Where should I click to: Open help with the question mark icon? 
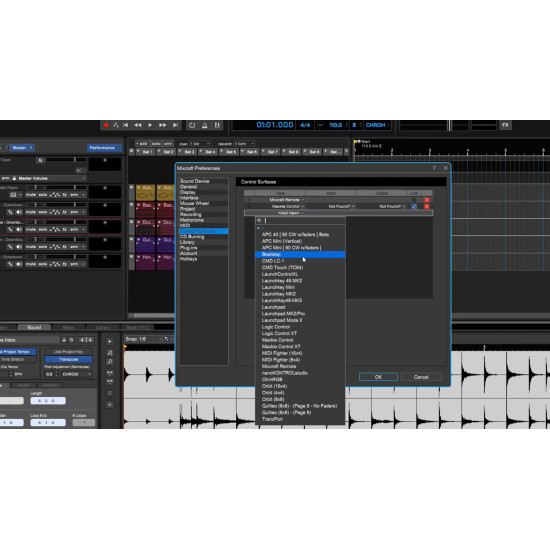(x=434, y=168)
